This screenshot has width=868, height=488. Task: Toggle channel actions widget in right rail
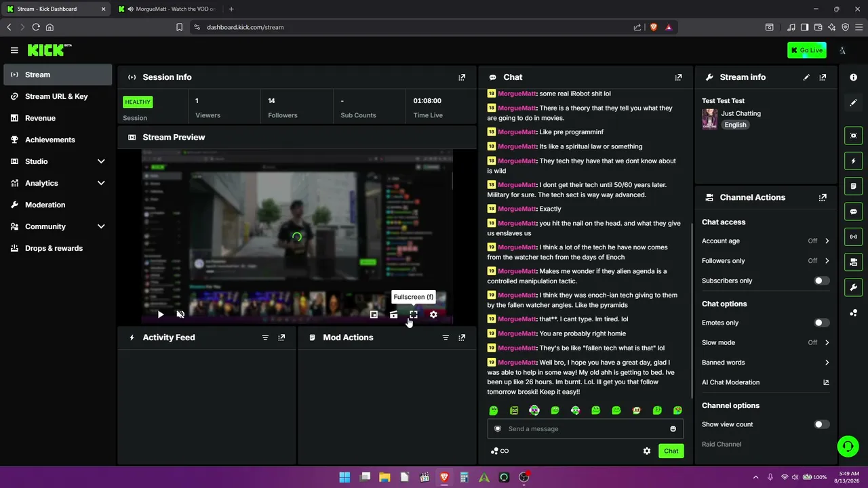pos(854,262)
